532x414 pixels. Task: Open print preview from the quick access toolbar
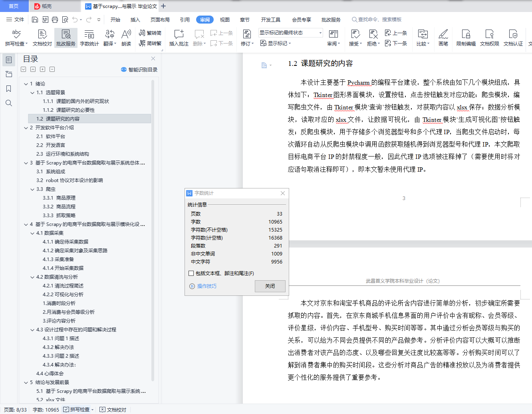coord(65,20)
